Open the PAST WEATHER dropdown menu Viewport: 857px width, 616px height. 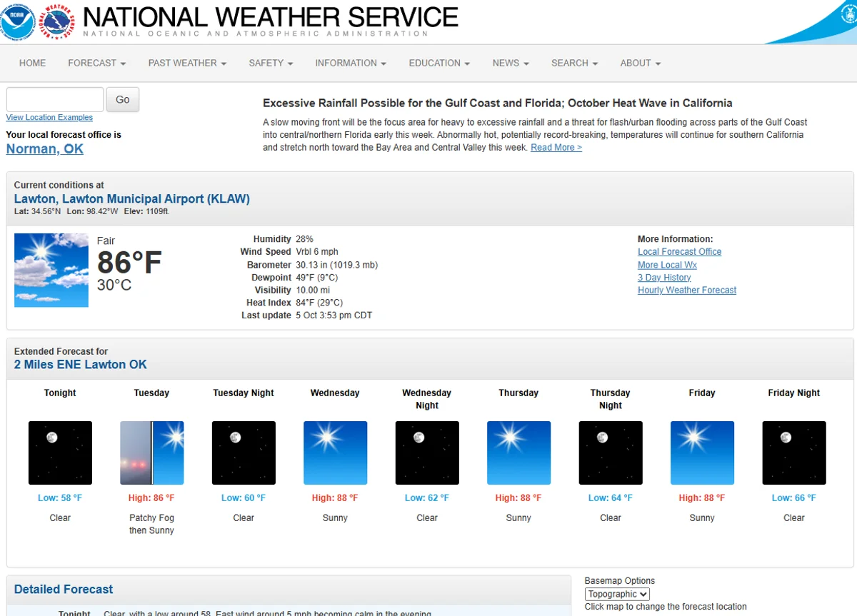187,63
